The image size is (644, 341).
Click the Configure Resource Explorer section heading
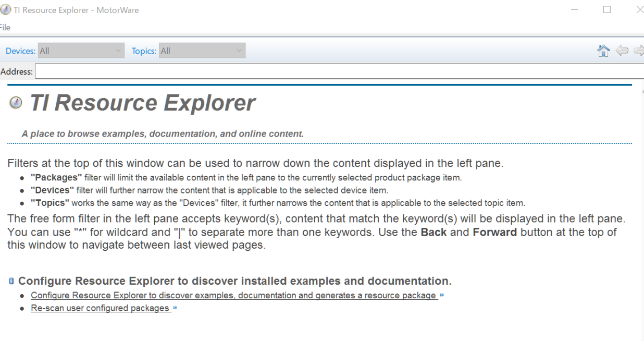point(235,281)
